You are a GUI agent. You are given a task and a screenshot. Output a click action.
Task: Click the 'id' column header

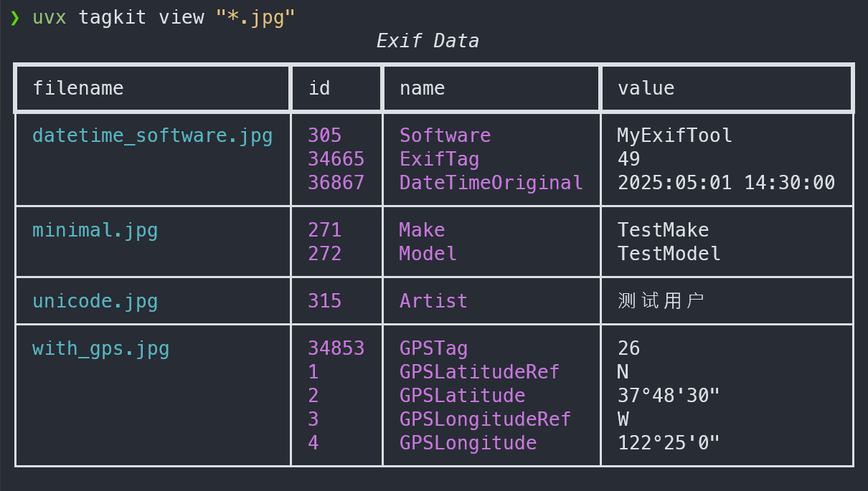coord(319,88)
